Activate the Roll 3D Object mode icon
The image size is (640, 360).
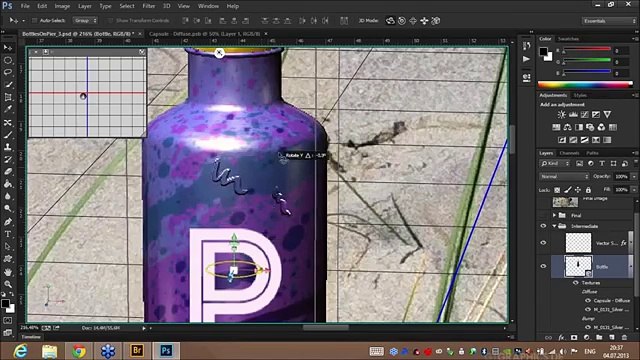point(402,20)
